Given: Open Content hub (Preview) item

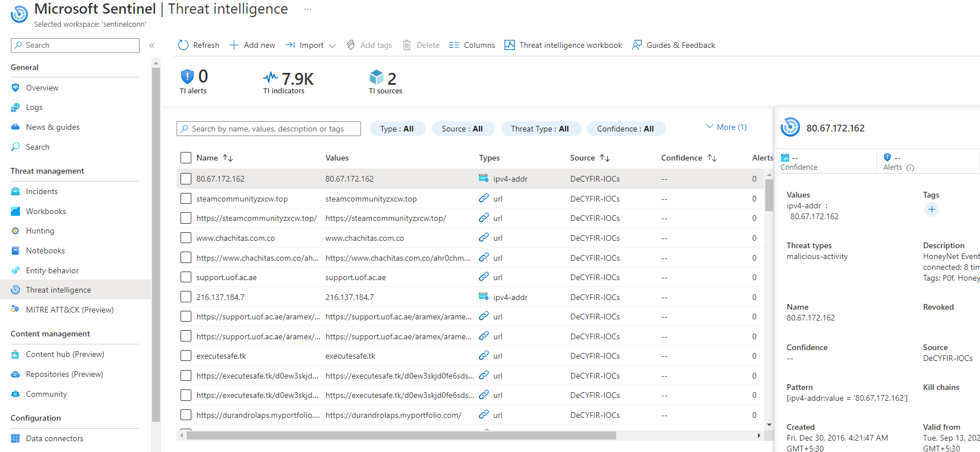Looking at the screenshot, I should coord(65,354).
